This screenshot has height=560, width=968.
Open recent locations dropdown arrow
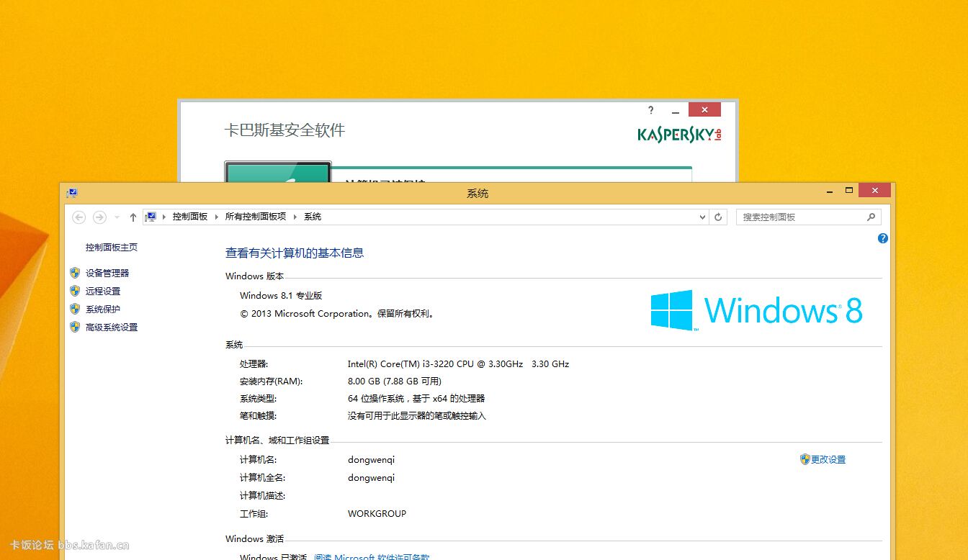coord(117,217)
